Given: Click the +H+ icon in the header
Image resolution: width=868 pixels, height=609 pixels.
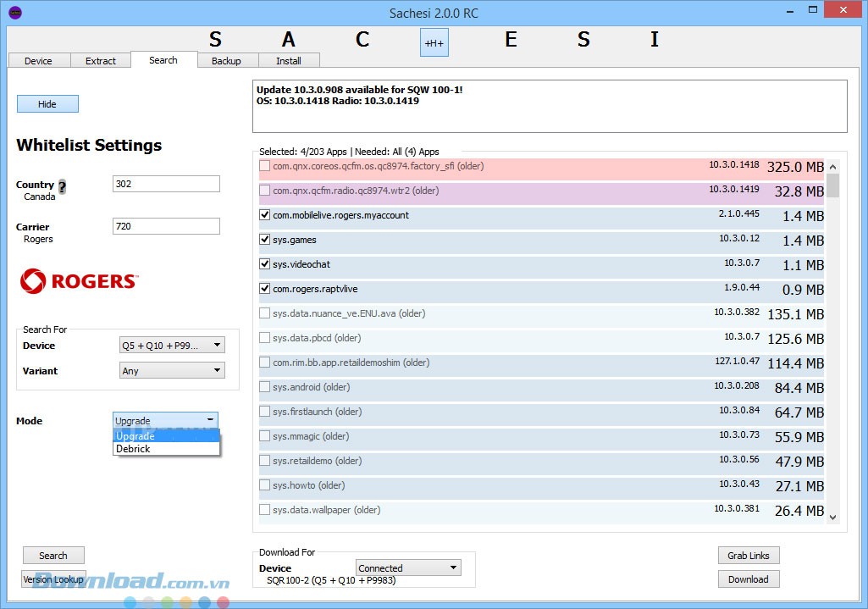Looking at the screenshot, I should (x=434, y=42).
